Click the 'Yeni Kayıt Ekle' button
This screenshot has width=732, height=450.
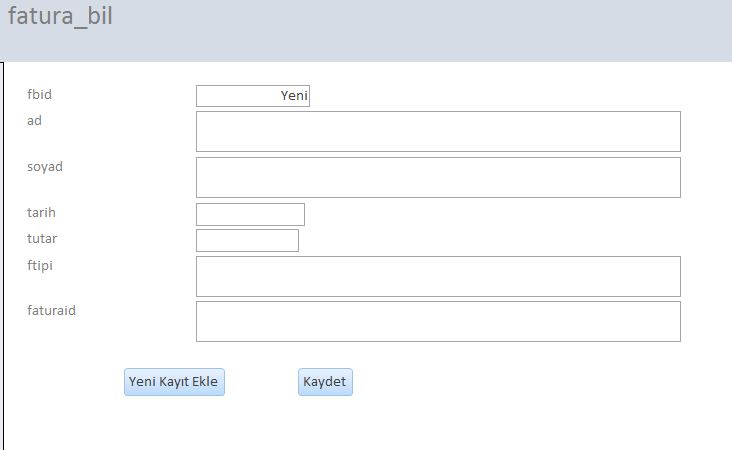click(174, 382)
